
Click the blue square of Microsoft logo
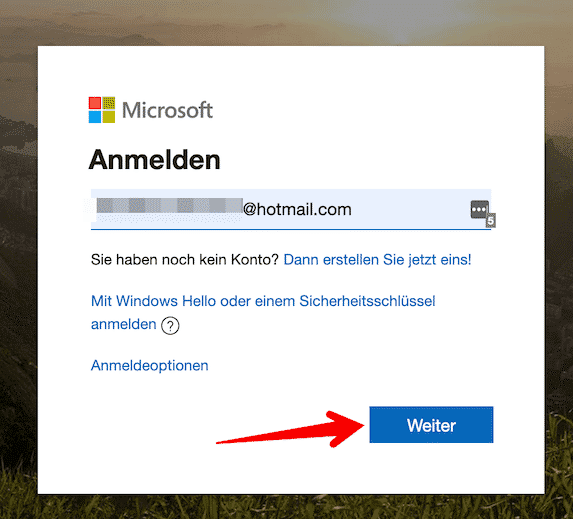coord(95,117)
